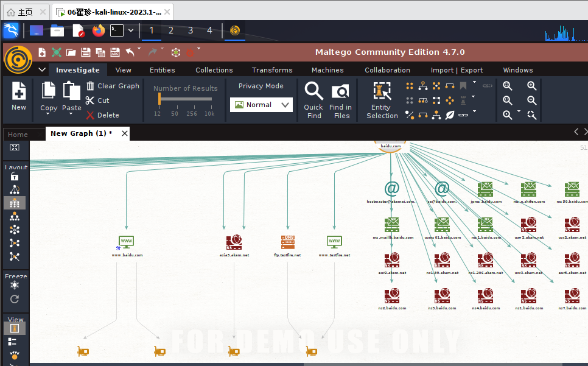Switch to workspace 2
Screen dimensions: 588x366
(x=170, y=30)
